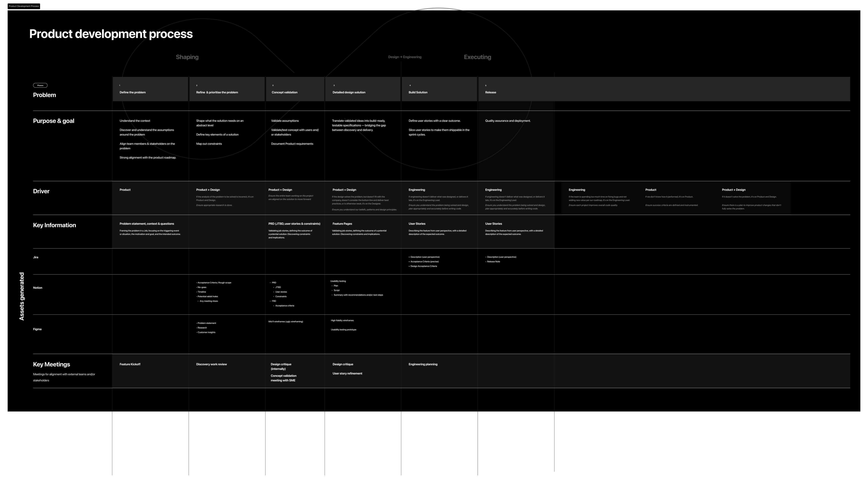Click the Feature Kickoff meeting text
This screenshot has height=483, width=868.
130,364
